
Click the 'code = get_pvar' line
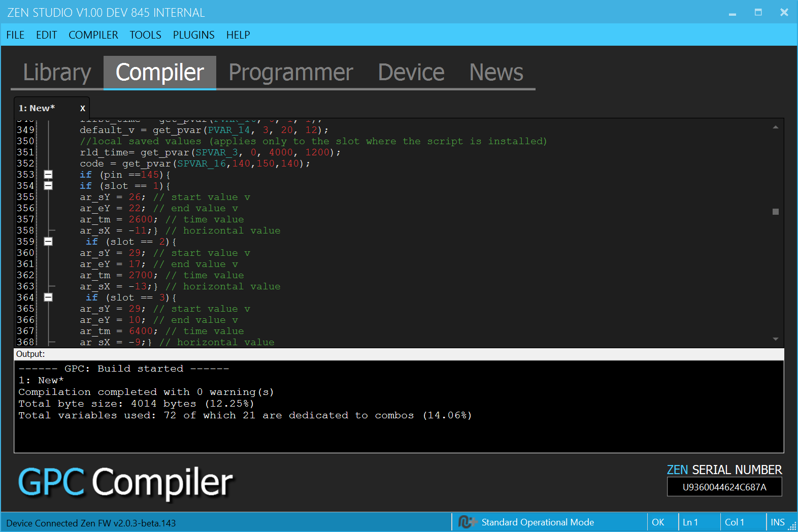[x=195, y=163]
